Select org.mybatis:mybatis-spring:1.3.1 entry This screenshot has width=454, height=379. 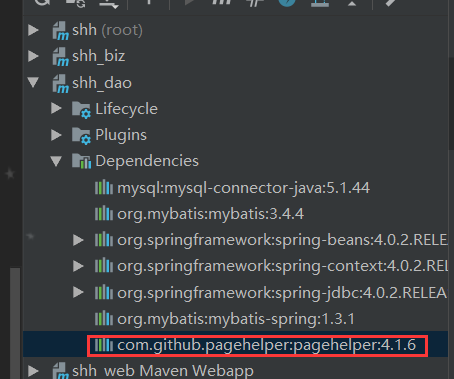click(236, 319)
